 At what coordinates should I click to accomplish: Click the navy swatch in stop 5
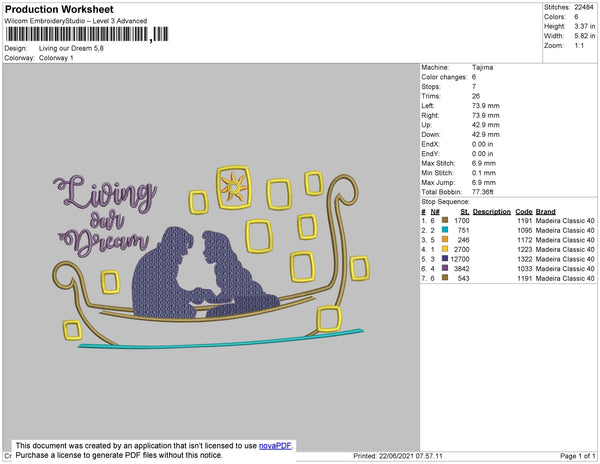click(x=445, y=259)
